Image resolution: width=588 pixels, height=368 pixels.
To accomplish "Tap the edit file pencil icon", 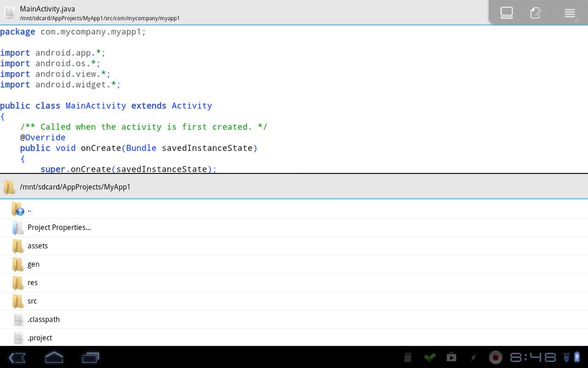I will point(536,13).
